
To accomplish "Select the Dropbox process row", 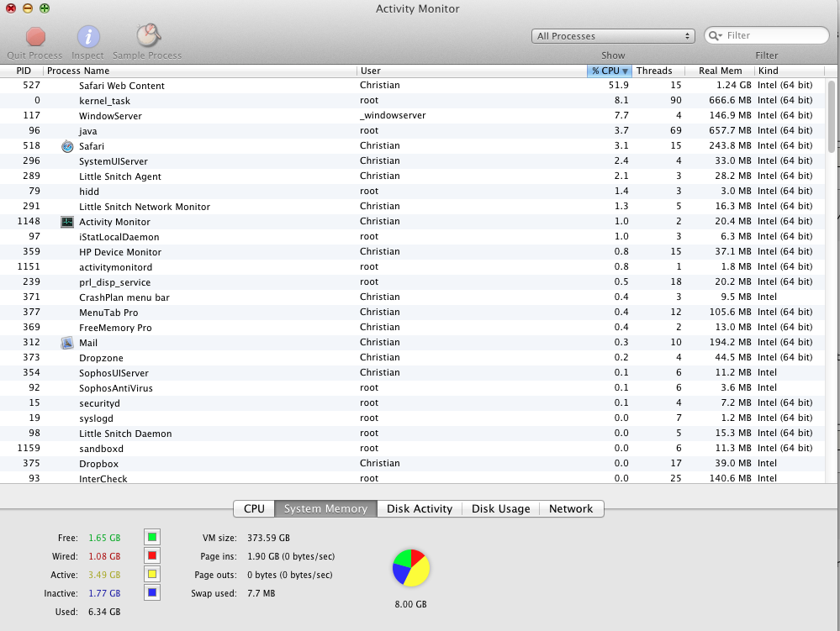I will [413, 464].
